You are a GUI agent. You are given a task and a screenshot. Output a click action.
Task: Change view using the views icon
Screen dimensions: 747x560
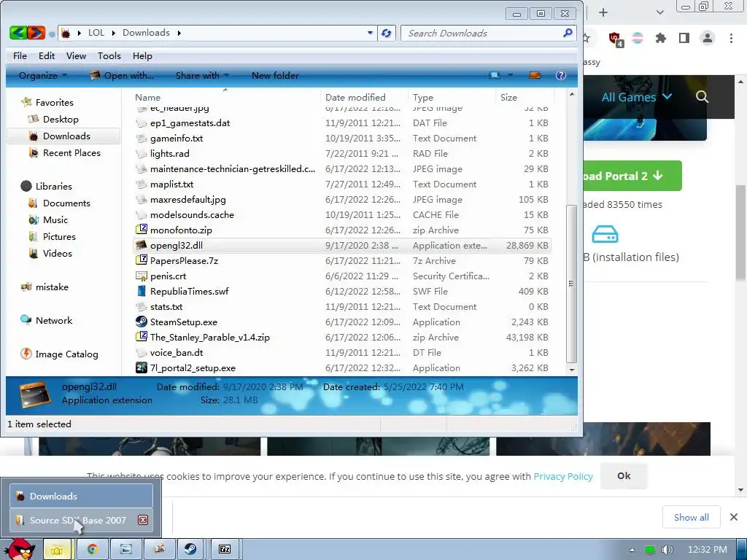point(495,75)
